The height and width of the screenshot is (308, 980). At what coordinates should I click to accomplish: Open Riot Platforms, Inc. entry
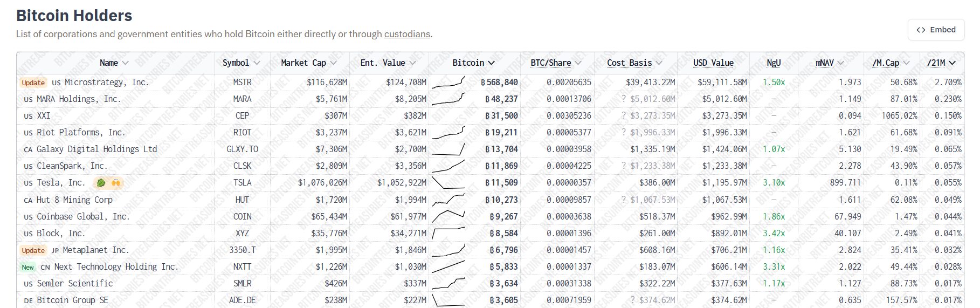click(81, 132)
